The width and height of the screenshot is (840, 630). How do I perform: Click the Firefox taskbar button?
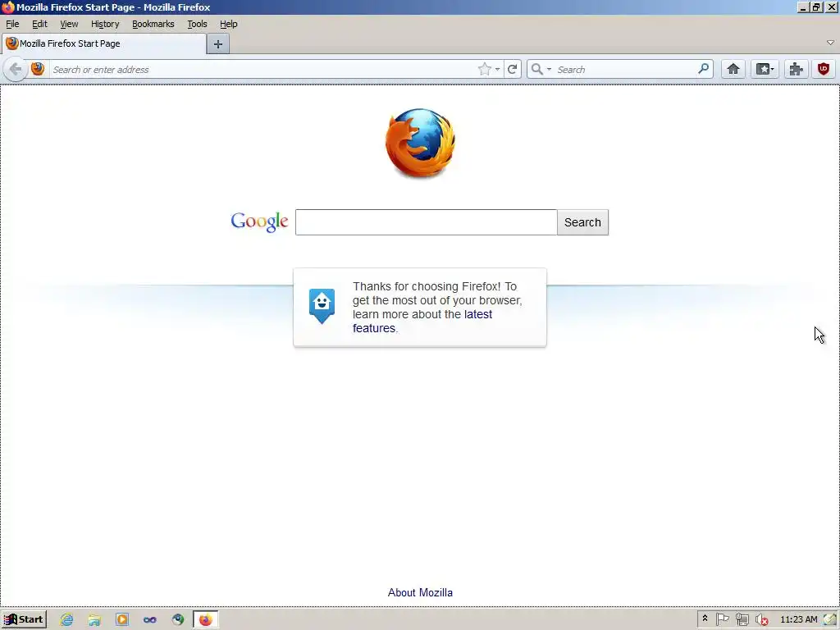point(206,620)
